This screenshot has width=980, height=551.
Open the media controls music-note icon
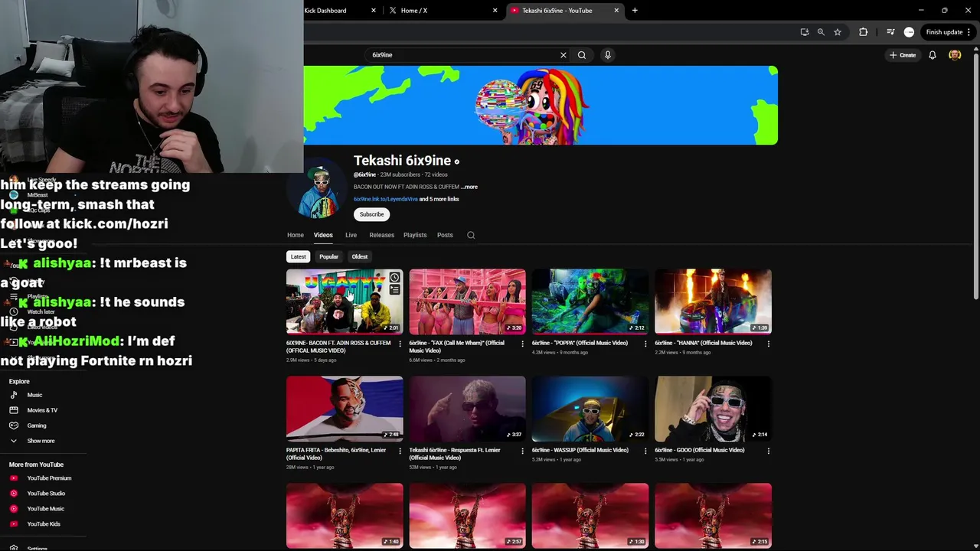pos(890,32)
